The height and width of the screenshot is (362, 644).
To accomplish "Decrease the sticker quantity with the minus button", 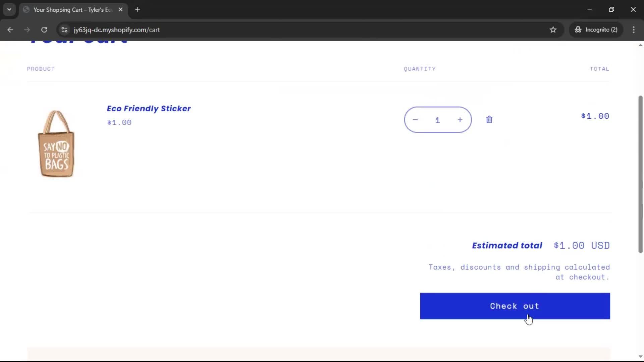I will (415, 120).
